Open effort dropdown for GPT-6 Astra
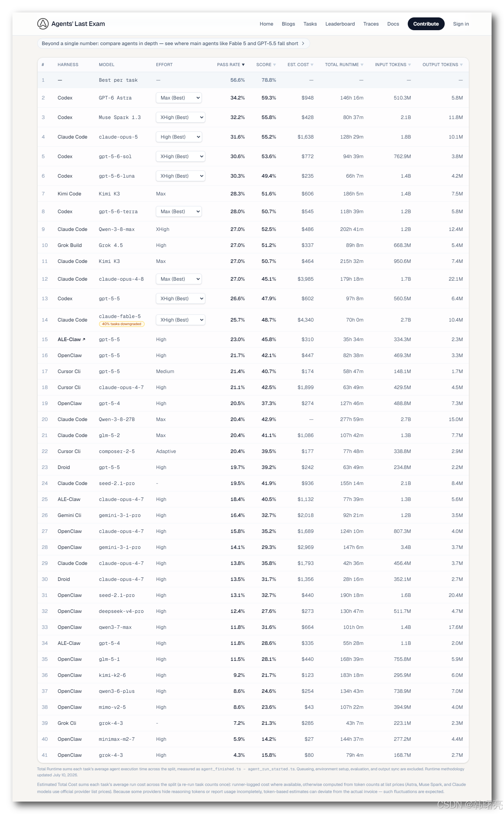The height and width of the screenshot is (814, 504). click(x=179, y=98)
